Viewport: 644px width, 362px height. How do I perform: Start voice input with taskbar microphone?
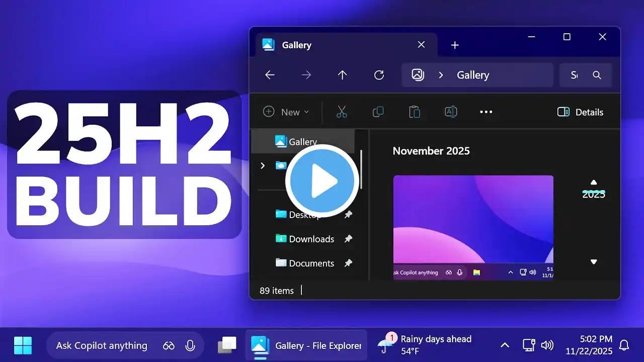tap(190, 345)
